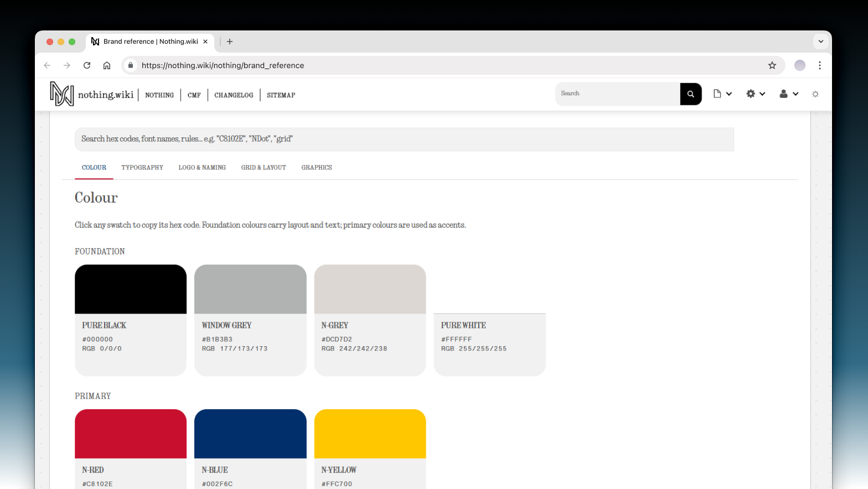Switch to the Colour tab
The height and width of the screenshot is (489, 868).
click(94, 168)
